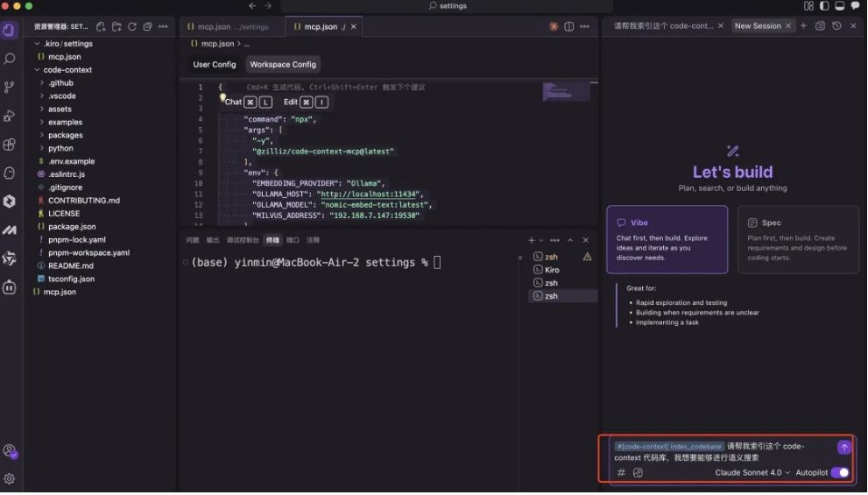The image size is (868, 495).
Task: Click the lightbulb icon in the editor
Action: 222,97
